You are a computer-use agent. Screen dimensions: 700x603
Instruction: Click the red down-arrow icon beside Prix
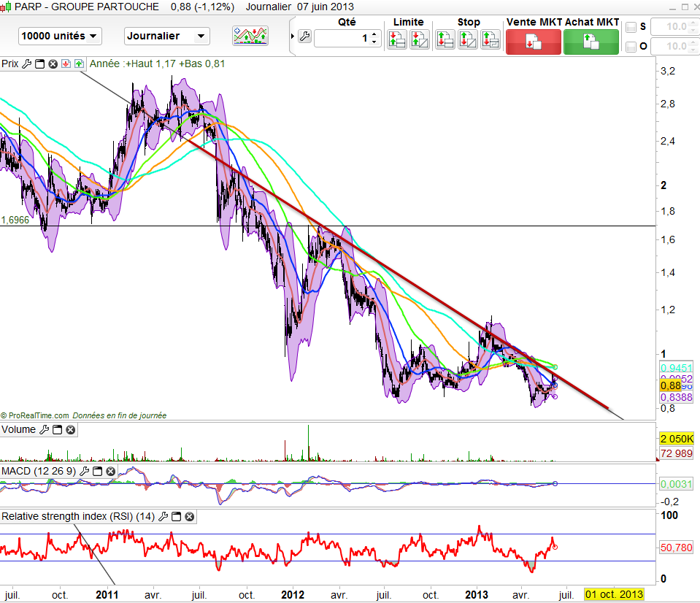66,64
